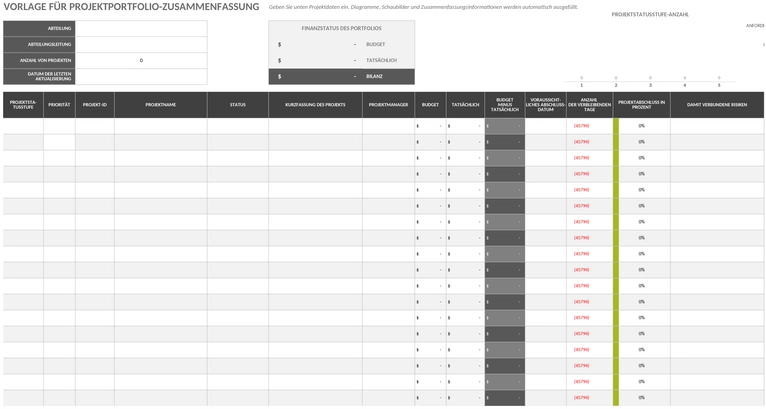
Task: Click the FINANZSTATUS DES PORTFOLIOS heading
Action: tap(341, 28)
